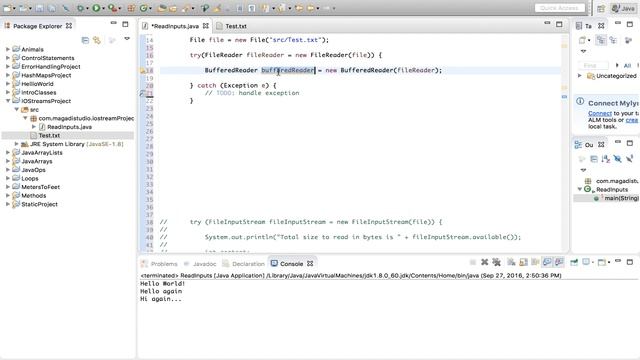
Task: Toggle Scroll Lock in Console
Action: [x=523, y=262]
